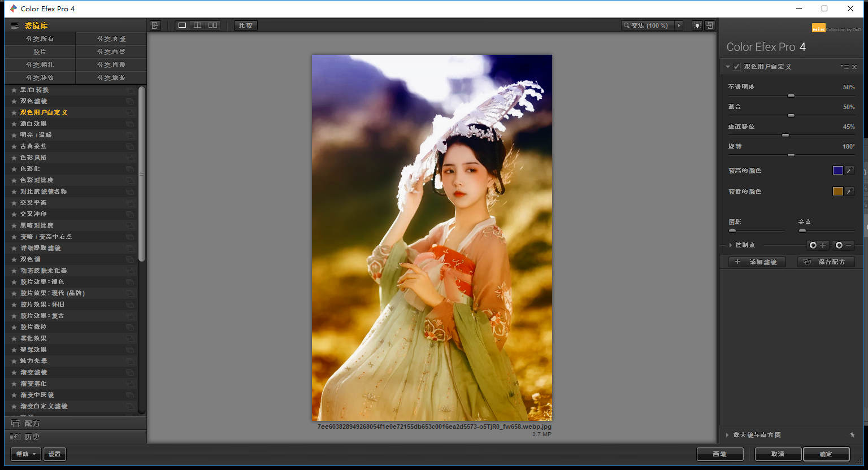Viewport: 868px width, 470px height.
Task: Add a positive control point
Action: click(818, 245)
